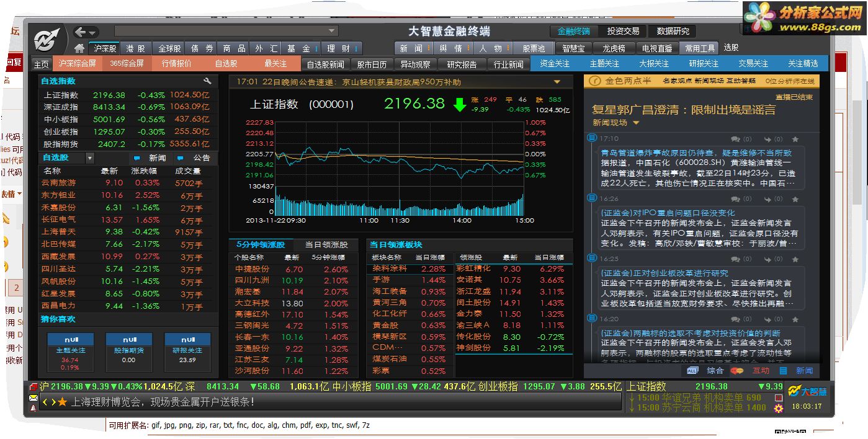Screen dimensions: 868x439
Task: Favorite the 17:10 news post with star
Action: click(795, 140)
